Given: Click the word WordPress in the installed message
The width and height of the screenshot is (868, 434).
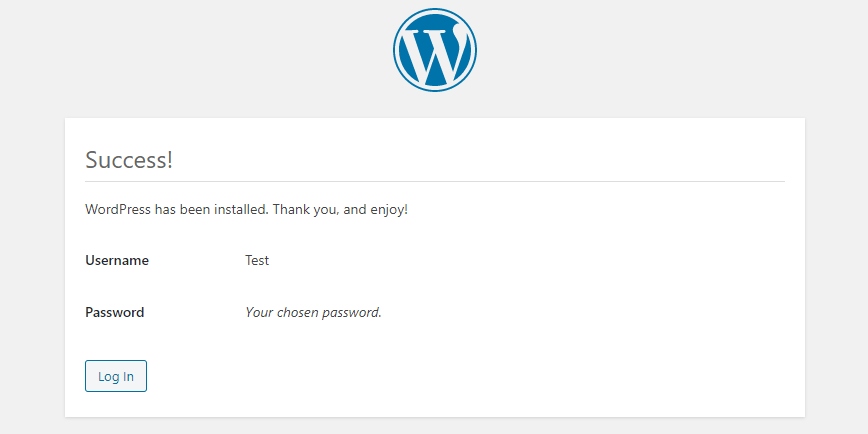Looking at the screenshot, I should tap(118, 210).
